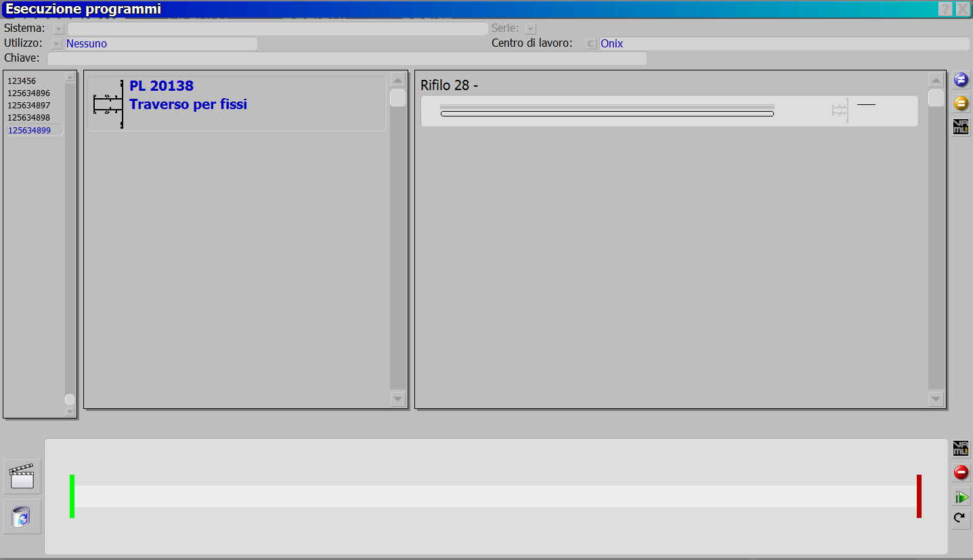Viewport: 973px width, 560px height.
Task: Click the recycle bin icon button
Action: point(22,517)
